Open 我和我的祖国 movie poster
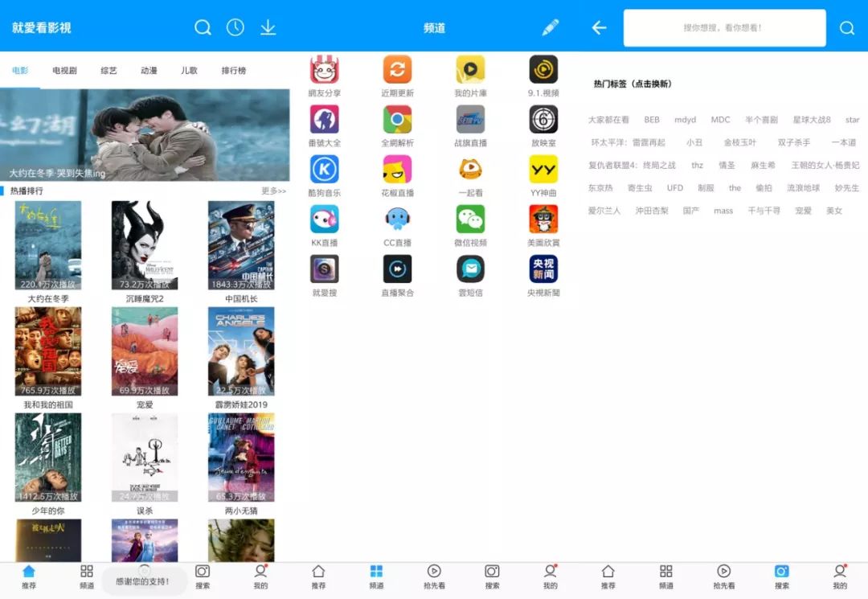 click(48, 351)
